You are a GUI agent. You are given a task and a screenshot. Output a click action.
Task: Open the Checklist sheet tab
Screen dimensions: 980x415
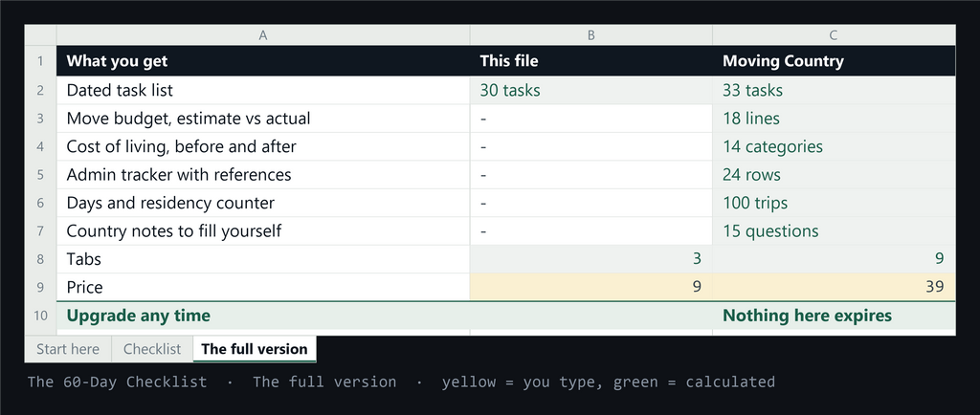[x=152, y=349]
